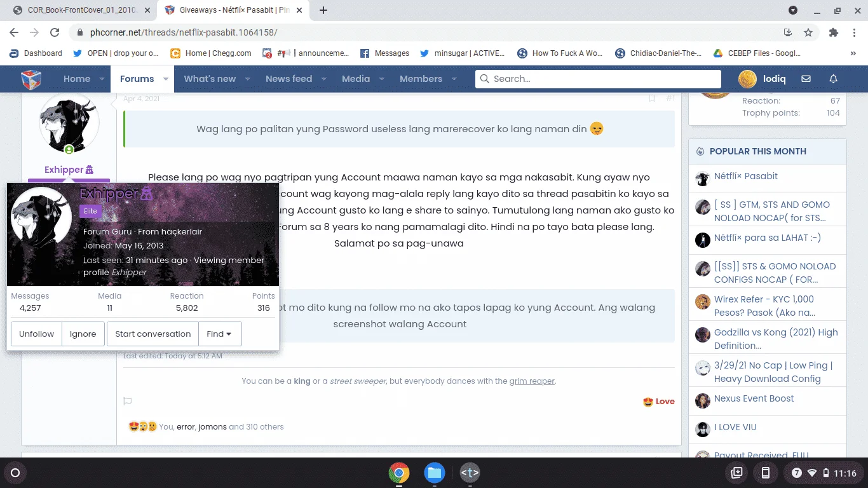Star this page in the address bar
868x488 pixels.
(x=808, y=32)
